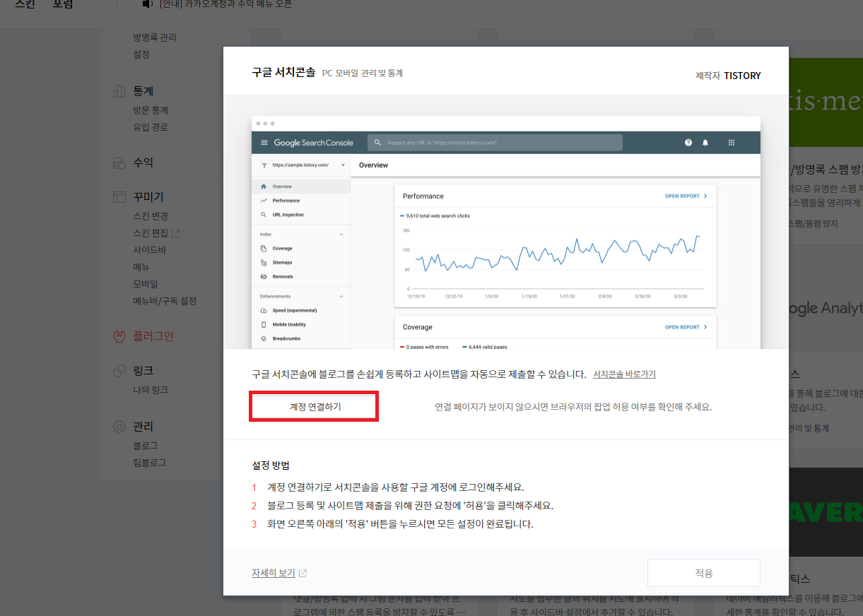The height and width of the screenshot is (616, 863).
Task: Click the external-link icon next to 스킨 편집
Action: click(176, 233)
